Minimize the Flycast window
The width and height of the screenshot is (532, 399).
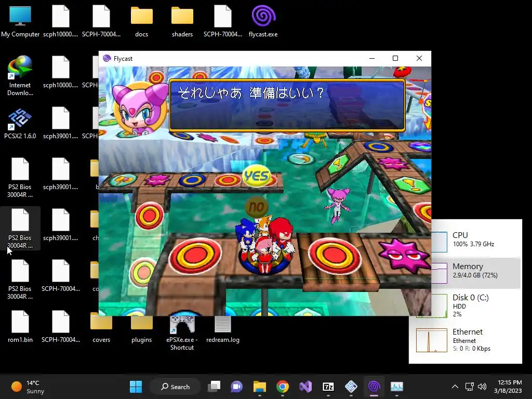372,58
